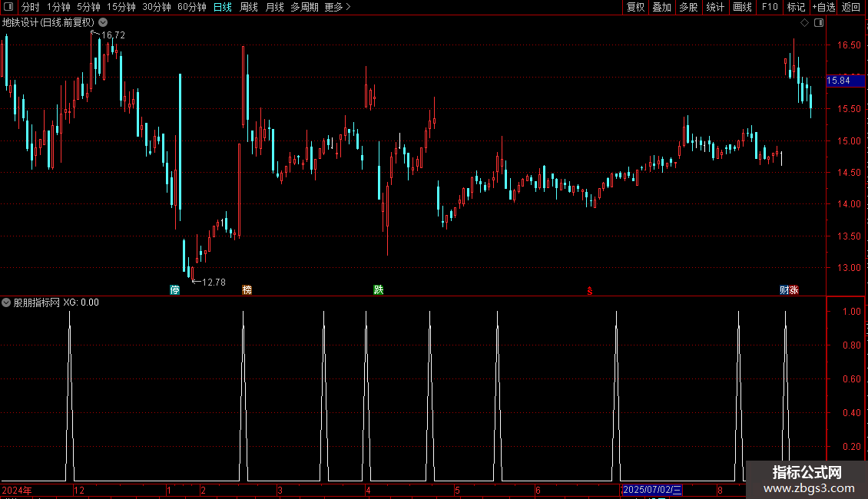Click the 12.78 low price annotation
This screenshot has height=499, width=868.
pos(214,283)
